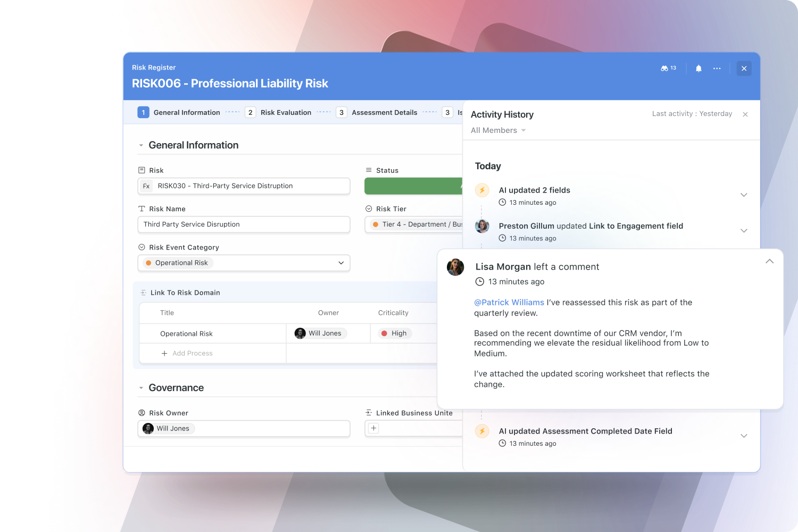798x532 pixels.
Task: Click AI lightning icon for 2 fields update
Action: click(482, 190)
